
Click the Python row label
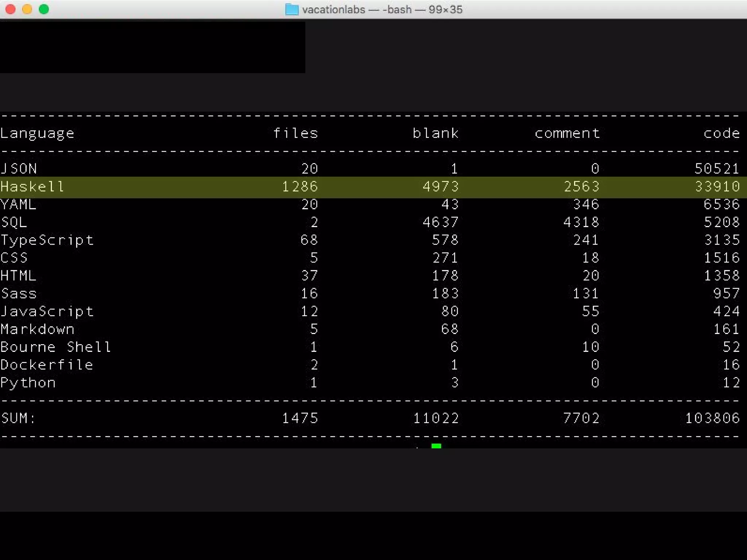(x=28, y=382)
